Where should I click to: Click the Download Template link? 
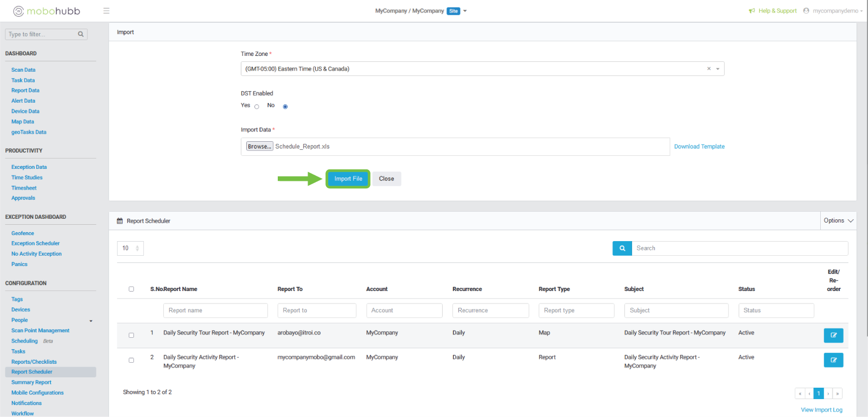pyautogui.click(x=699, y=147)
